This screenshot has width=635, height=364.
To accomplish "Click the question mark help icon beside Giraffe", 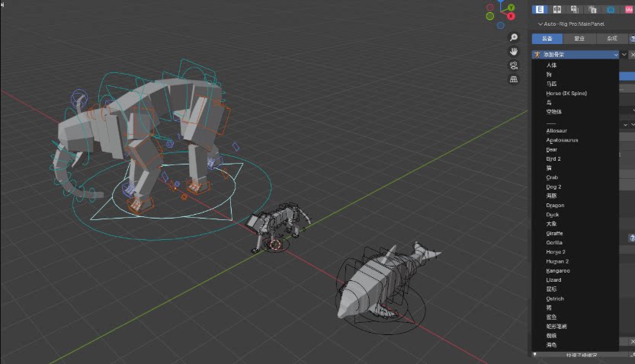I will 632,238.
